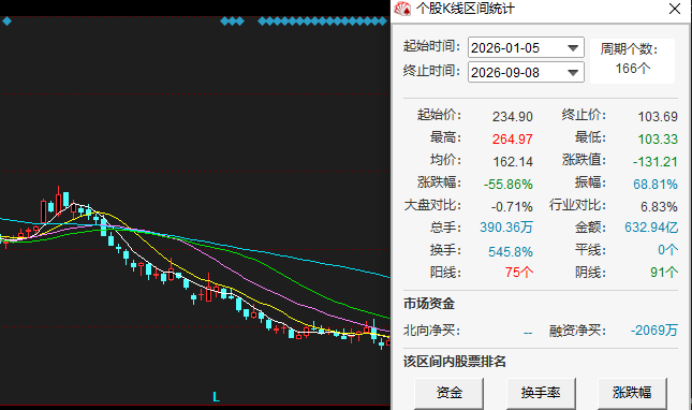Click the 涨跌值 value -131.21
Image resolution: width=692 pixels, height=410 pixels.
(x=655, y=162)
